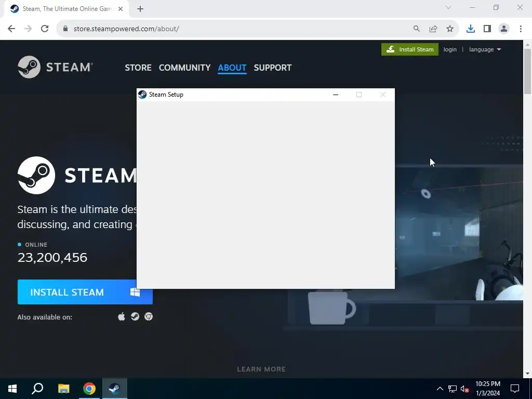Close the Steam browser tab
532x399 pixels.
pos(121,9)
